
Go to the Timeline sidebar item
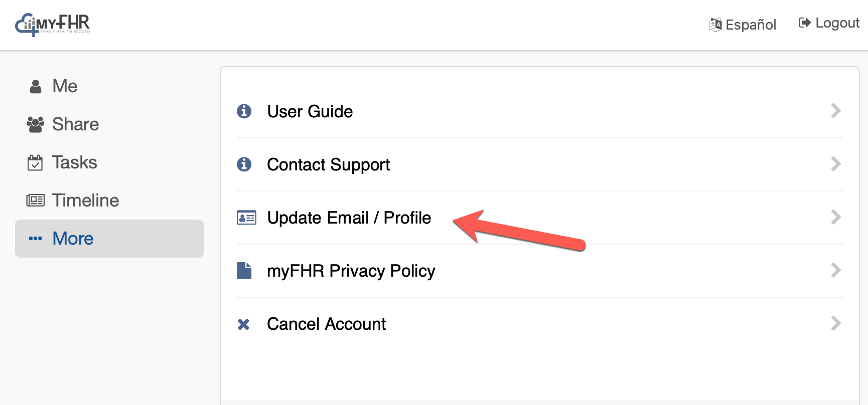85,200
